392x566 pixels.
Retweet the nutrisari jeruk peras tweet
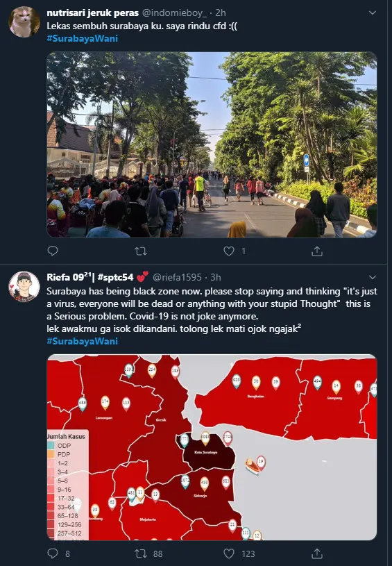(x=141, y=251)
